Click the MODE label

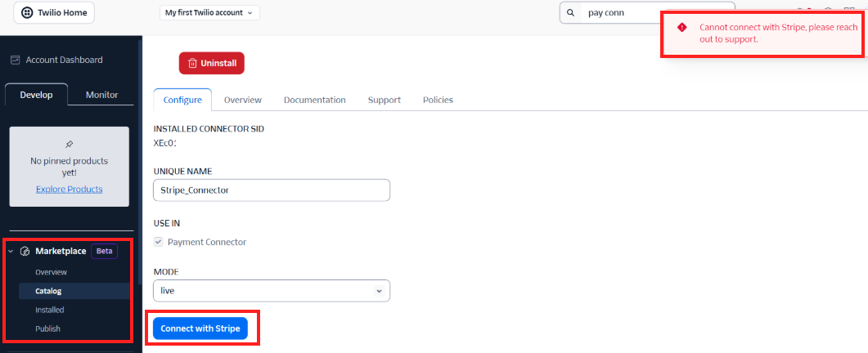165,272
